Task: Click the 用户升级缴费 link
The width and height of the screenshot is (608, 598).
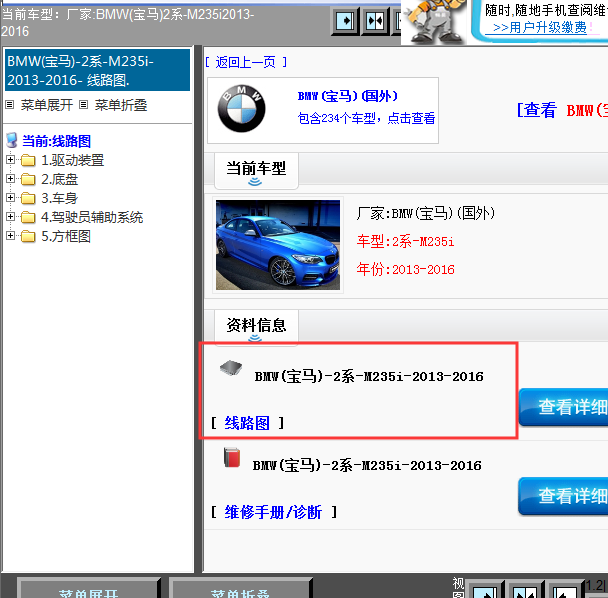Action: coord(540,28)
